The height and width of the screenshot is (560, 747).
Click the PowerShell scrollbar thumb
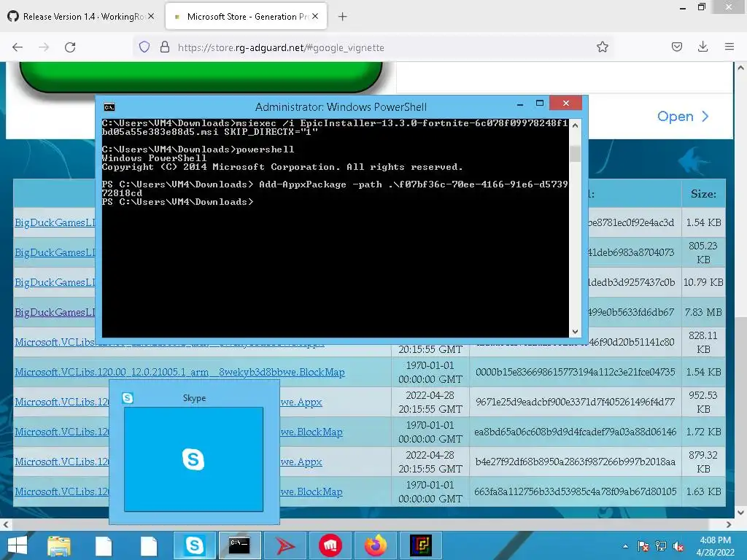point(575,154)
